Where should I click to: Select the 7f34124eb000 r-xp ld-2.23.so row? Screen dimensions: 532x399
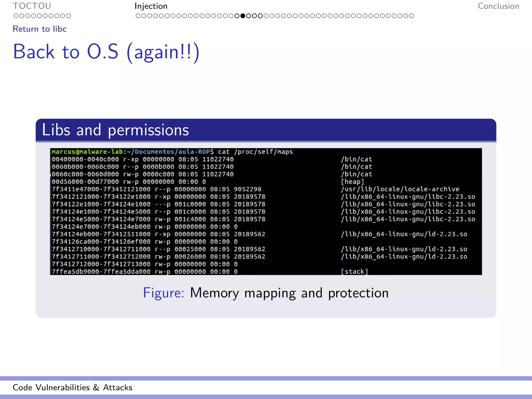(260, 234)
